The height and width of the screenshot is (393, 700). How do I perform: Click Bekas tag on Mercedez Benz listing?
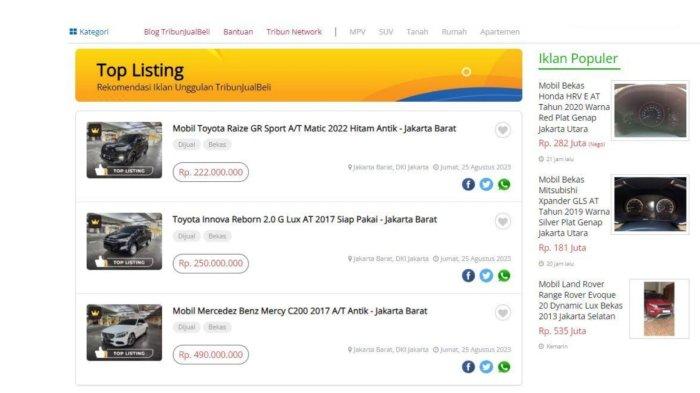[x=217, y=327]
